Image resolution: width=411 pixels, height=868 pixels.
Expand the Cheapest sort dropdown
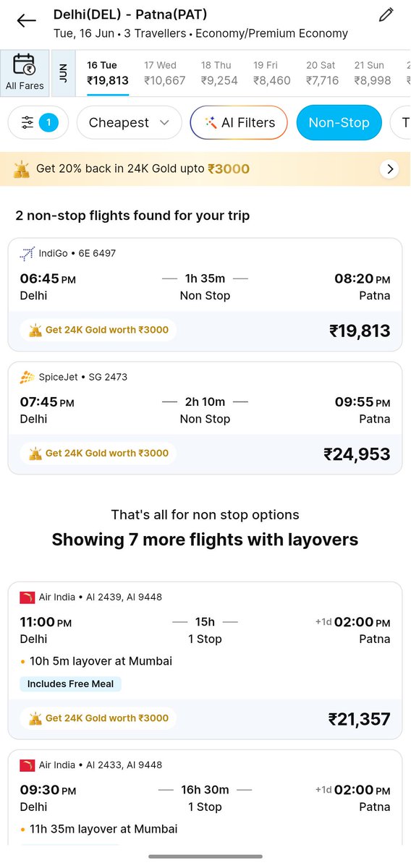(129, 123)
